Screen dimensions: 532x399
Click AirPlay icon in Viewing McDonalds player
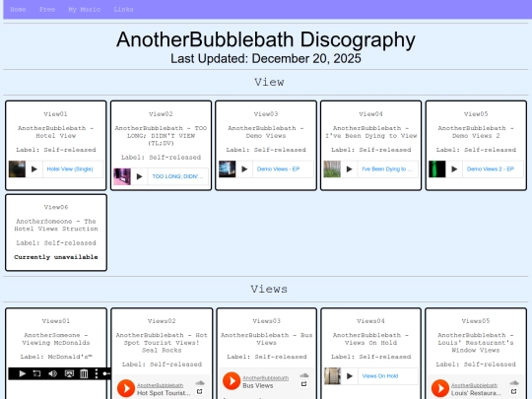coord(69,373)
